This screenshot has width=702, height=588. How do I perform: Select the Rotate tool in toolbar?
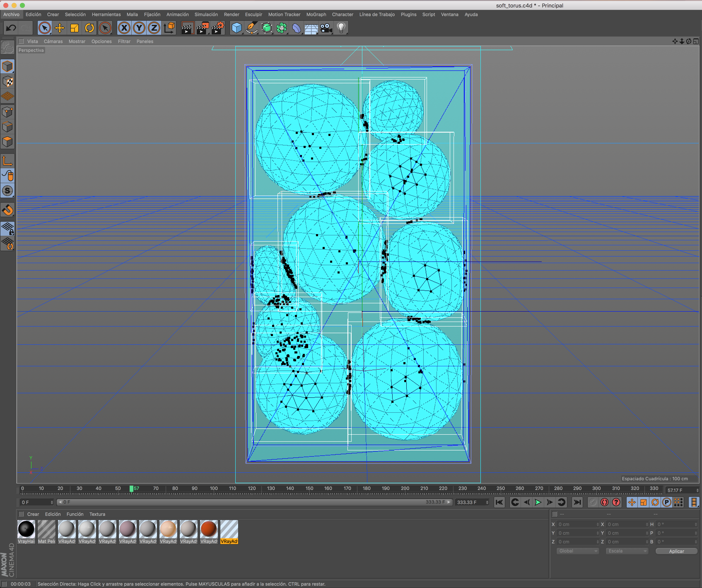(x=89, y=28)
